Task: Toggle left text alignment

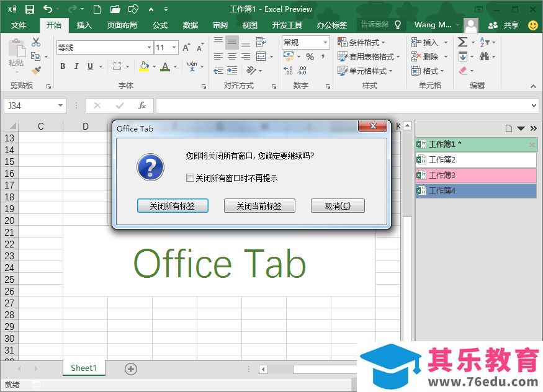Action: [218, 56]
